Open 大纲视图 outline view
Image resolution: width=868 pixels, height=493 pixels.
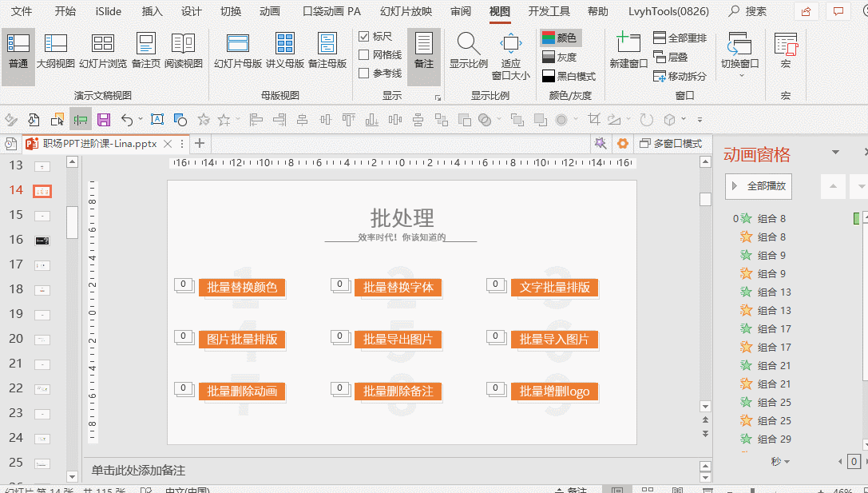55,51
